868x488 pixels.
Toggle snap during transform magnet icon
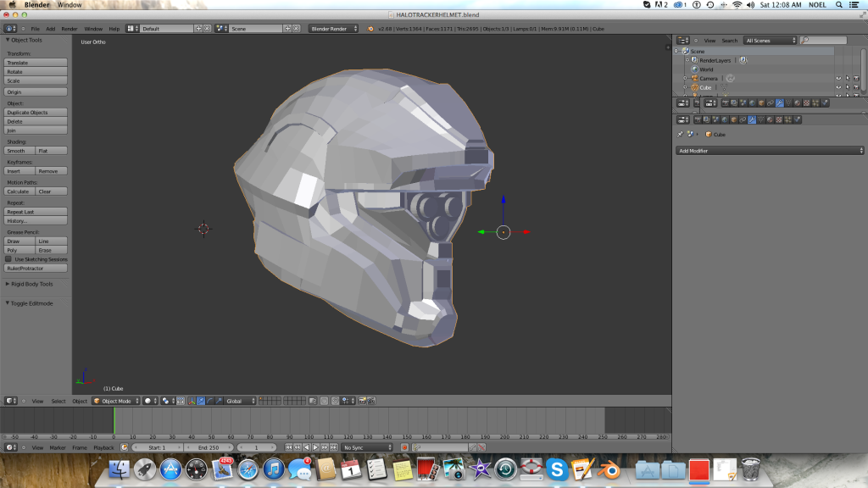[336, 401]
